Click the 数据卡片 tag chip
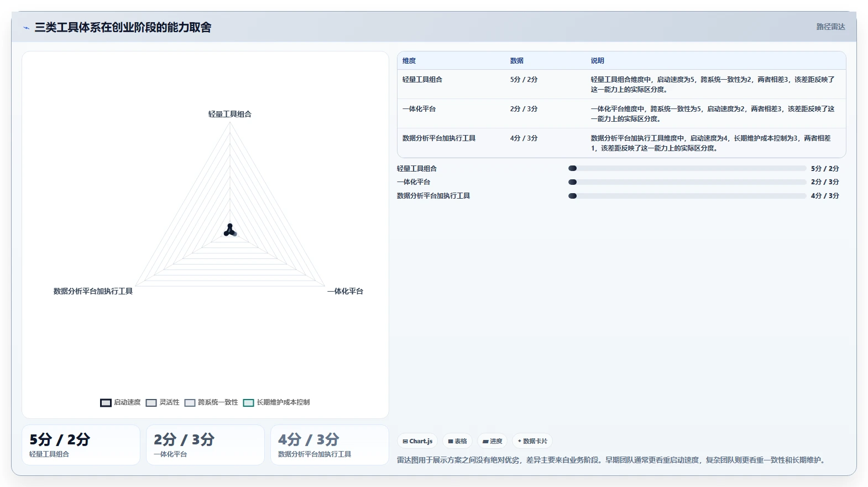This screenshot has height=487, width=868. coord(532,441)
